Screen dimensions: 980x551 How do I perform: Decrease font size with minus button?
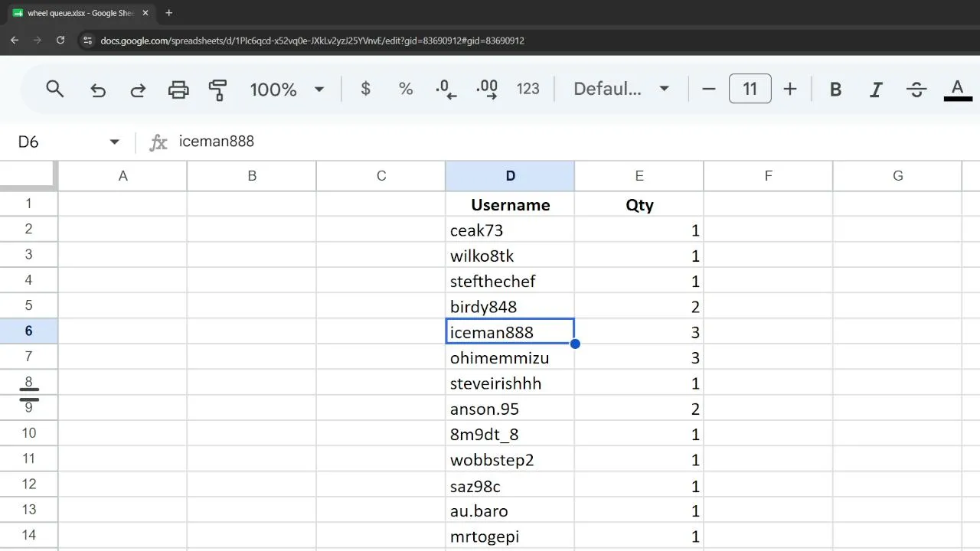click(x=709, y=90)
